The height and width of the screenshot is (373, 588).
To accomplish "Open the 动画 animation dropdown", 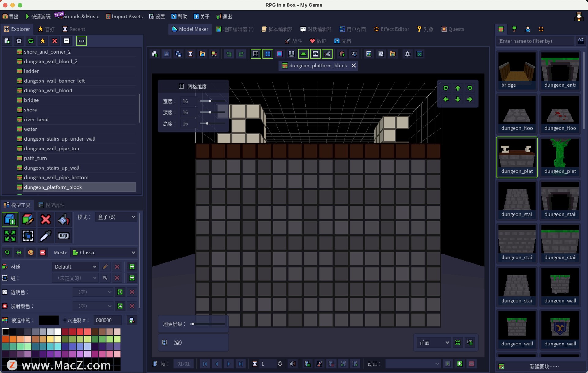I will pyautogui.click(x=413, y=364).
